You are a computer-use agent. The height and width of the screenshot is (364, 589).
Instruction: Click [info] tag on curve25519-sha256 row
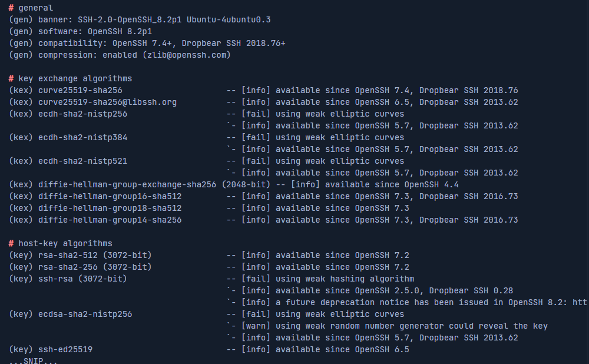pyautogui.click(x=256, y=91)
